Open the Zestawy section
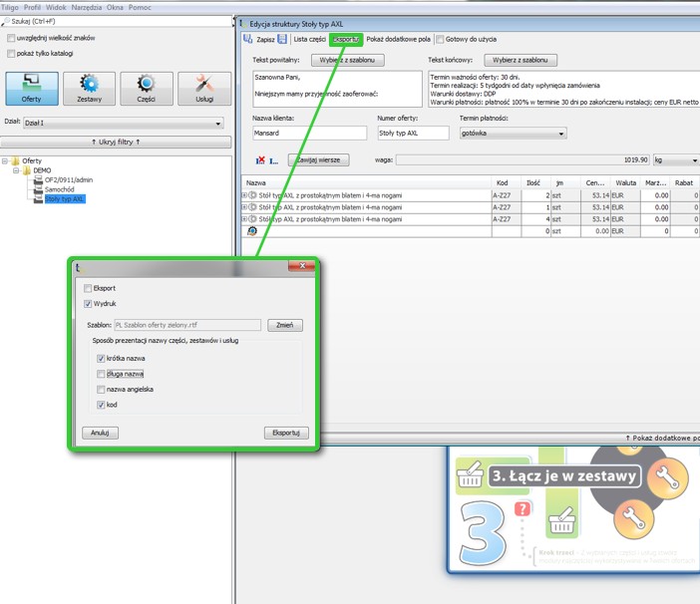The width and height of the screenshot is (700, 604). (x=90, y=89)
